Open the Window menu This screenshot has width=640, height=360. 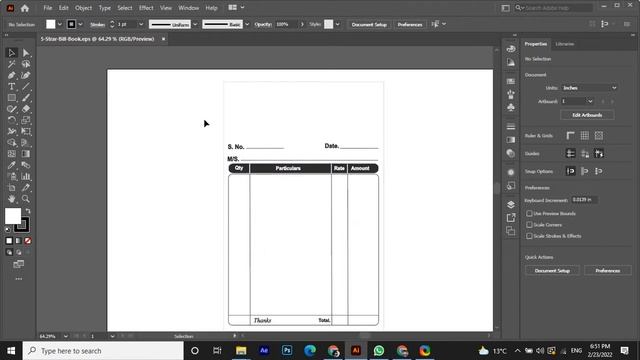click(x=188, y=8)
